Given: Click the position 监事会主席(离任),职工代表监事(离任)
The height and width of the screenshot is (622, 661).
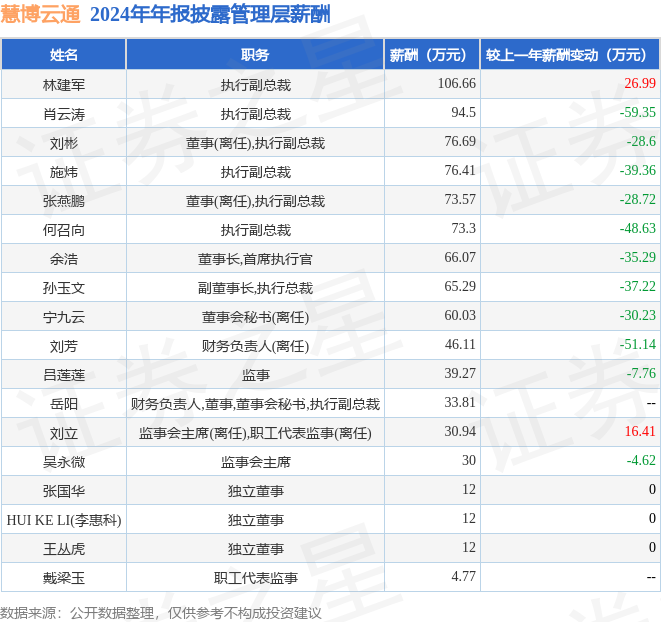Looking at the screenshot, I should tap(255, 434).
